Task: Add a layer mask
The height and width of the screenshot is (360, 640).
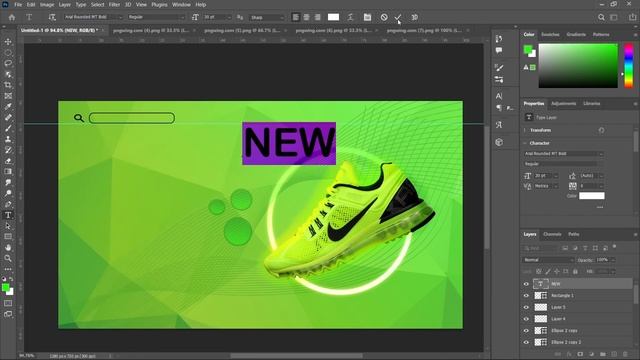Action: [580, 354]
